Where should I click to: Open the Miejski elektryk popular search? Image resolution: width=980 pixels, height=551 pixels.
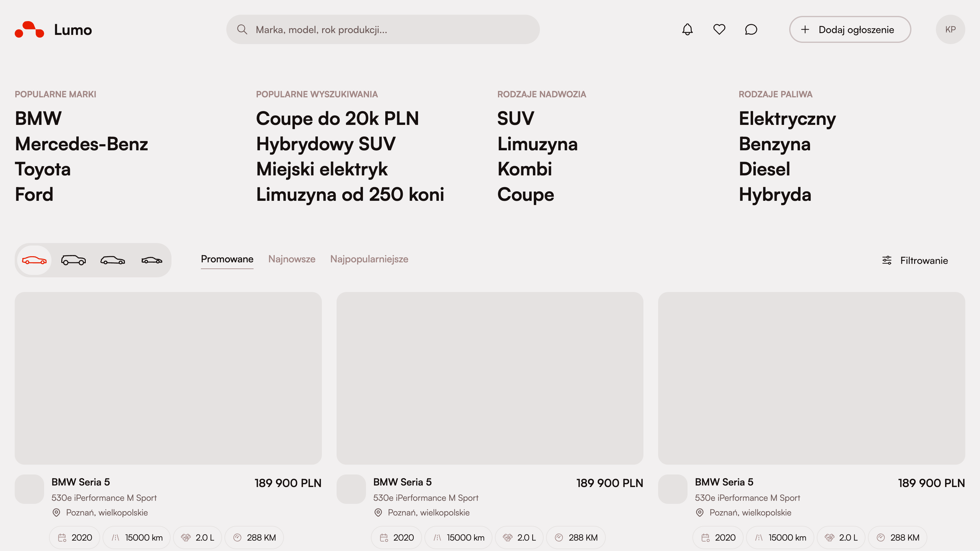click(322, 169)
